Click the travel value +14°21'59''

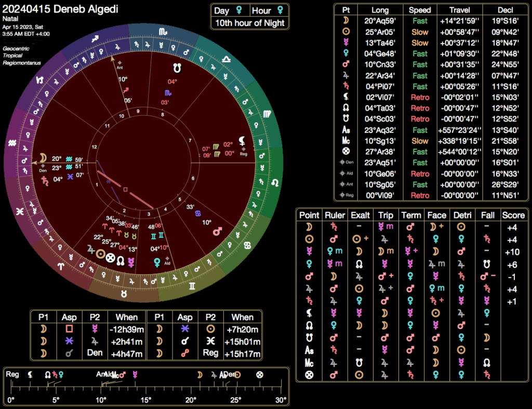click(459, 21)
